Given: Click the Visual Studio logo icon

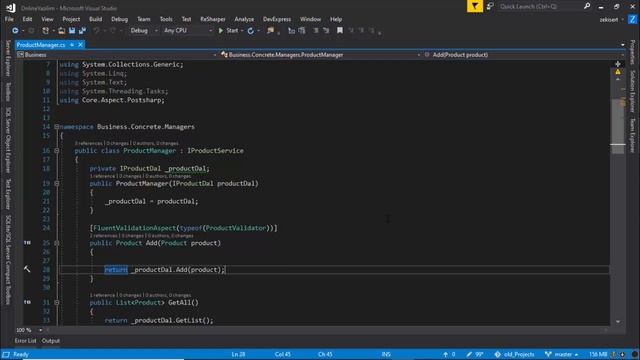Looking at the screenshot, I should click(x=10, y=7).
